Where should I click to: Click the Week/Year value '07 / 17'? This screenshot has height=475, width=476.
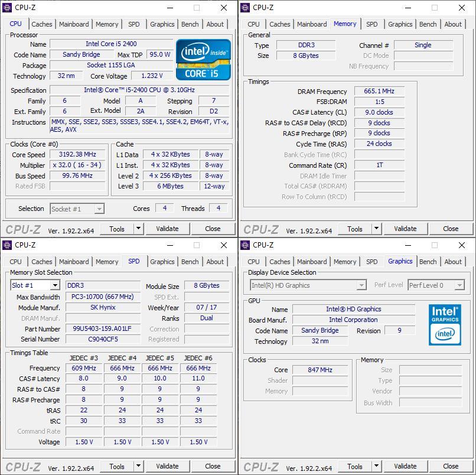207,307
